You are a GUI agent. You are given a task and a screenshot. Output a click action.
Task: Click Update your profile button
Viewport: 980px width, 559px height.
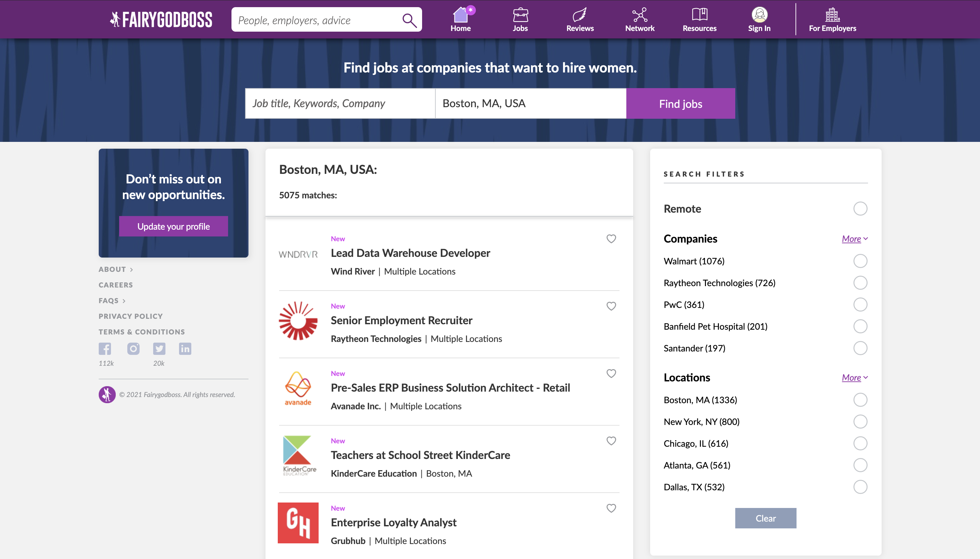(x=174, y=227)
